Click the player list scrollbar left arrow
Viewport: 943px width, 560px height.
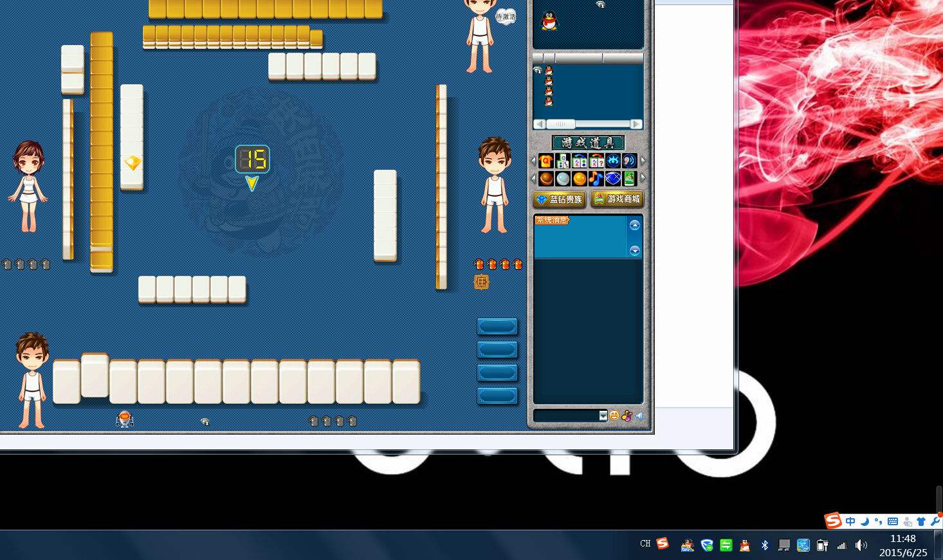click(540, 124)
